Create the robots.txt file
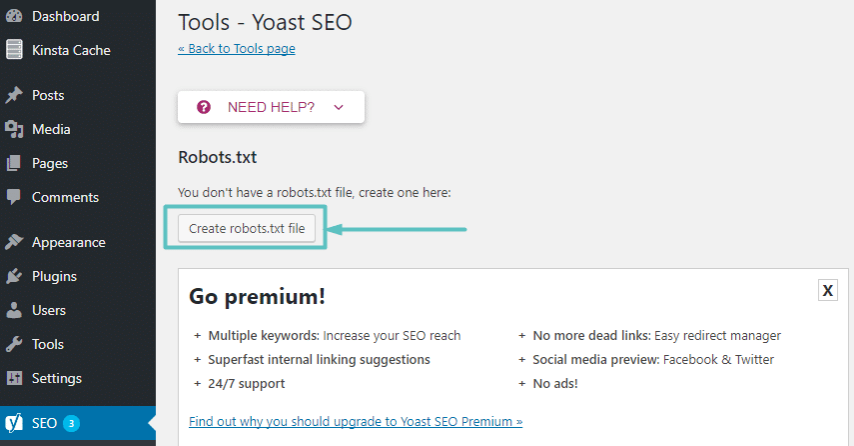 click(247, 228)
